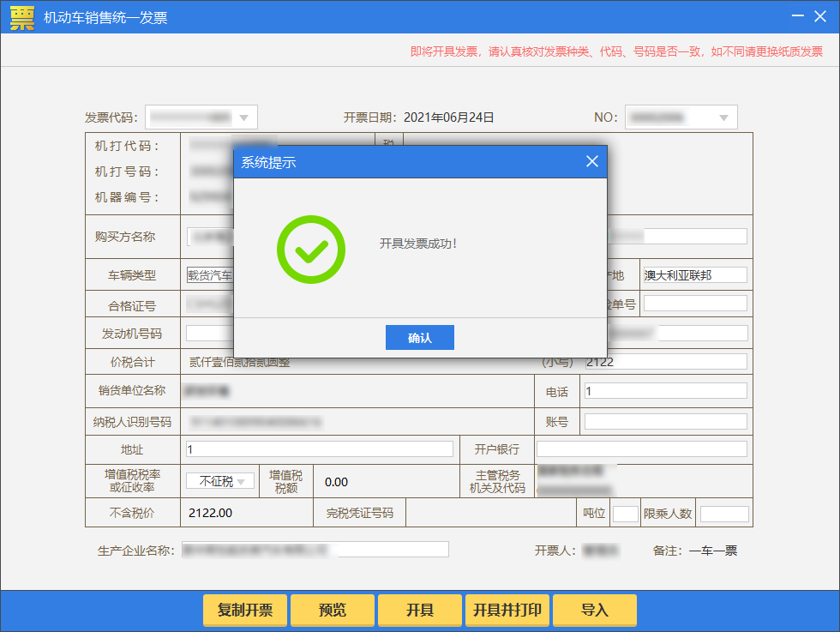Click the 确认 button in dialog

click(419, 338)
